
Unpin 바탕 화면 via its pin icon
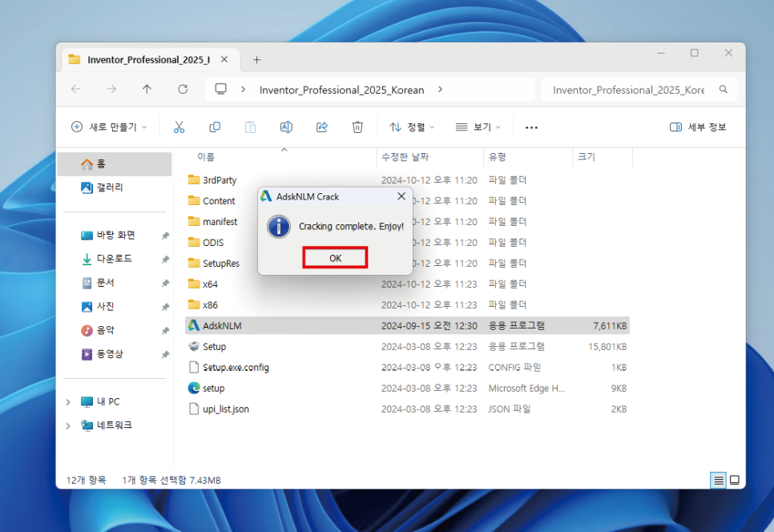point(165,236)
